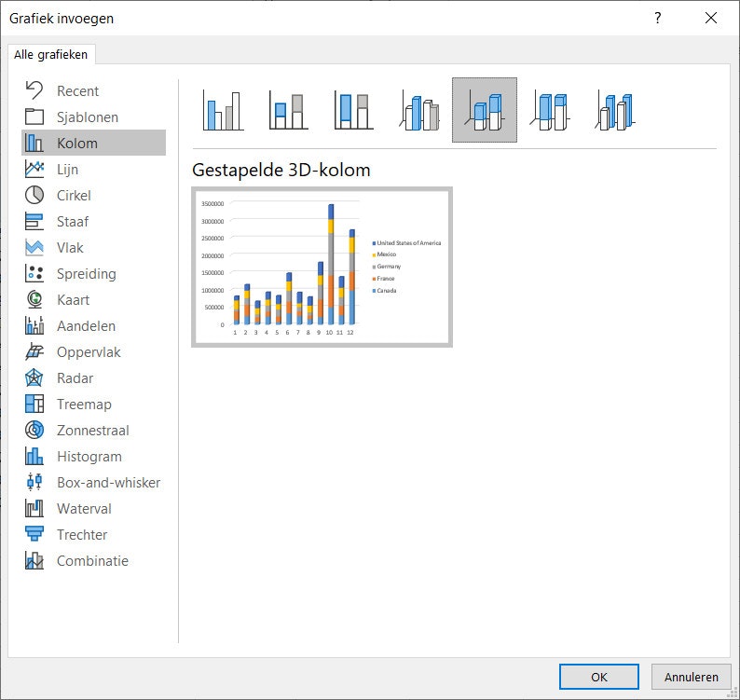Select the Kolom chart category
The width and height of the screenshot is (740, 700).
pos(93,143)
